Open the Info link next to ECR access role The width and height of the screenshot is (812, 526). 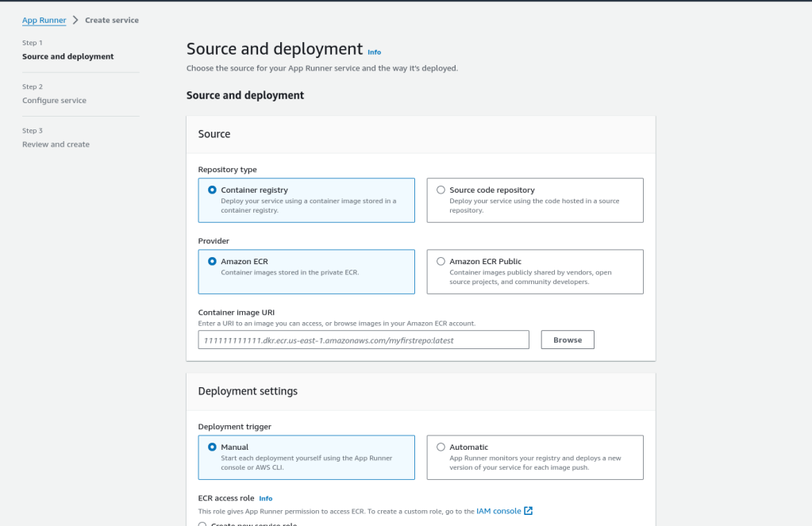pyautogui.click(x=265, y=498)
